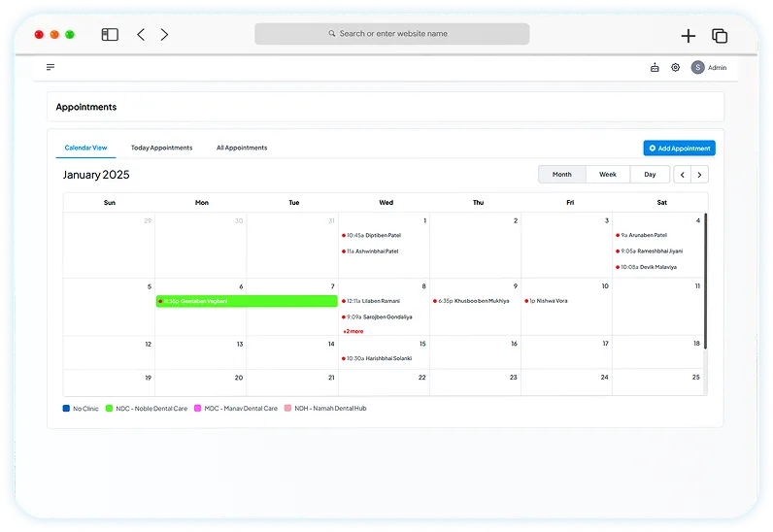Select day number 24 in the calendar
773x532 pixels.
(x=604, y=378)
